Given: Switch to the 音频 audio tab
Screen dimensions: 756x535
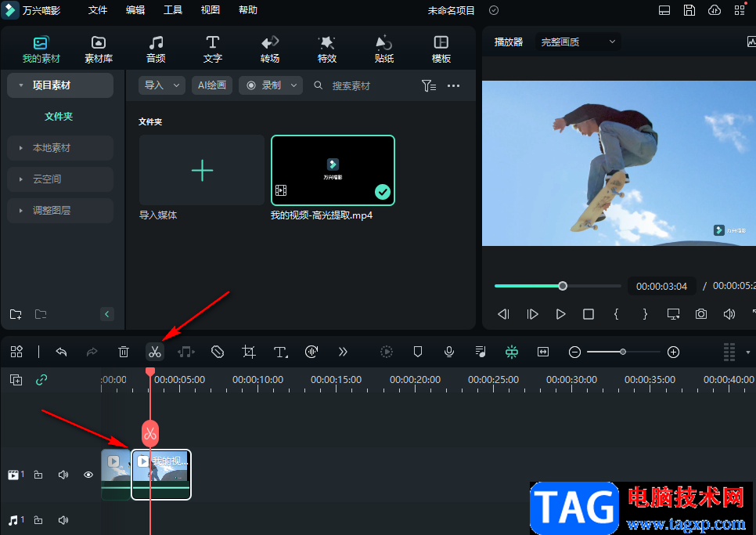Looking at the screenshot, I should [156, 49].
